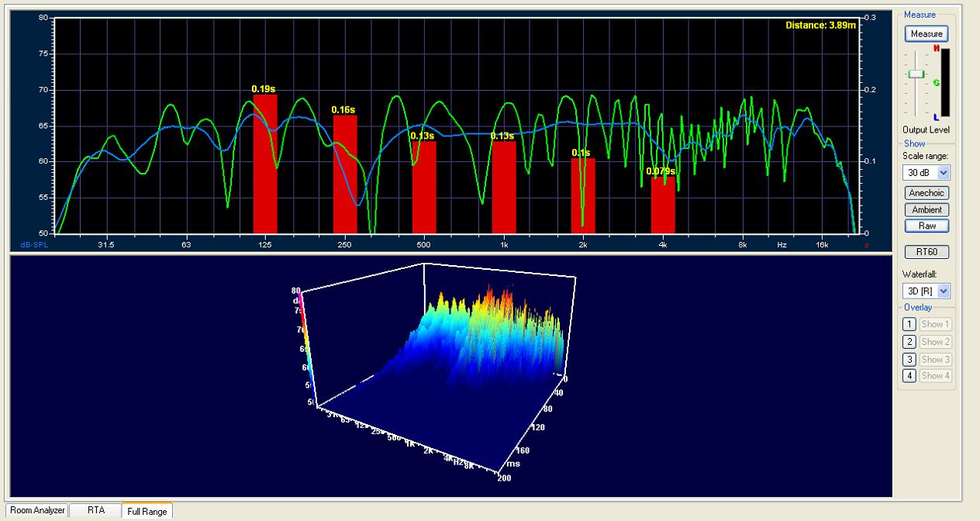Click the Show 1 overlay button

coord(935,324)
